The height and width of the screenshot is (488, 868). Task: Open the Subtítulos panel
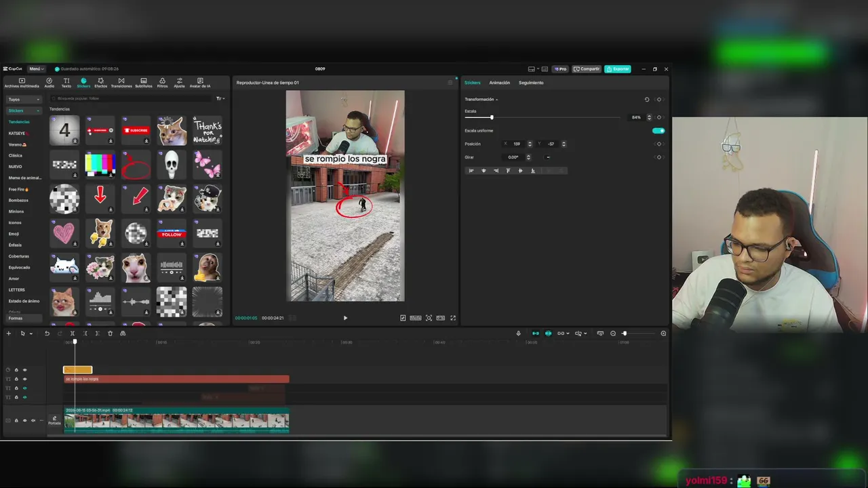click(x=144, y=83)
